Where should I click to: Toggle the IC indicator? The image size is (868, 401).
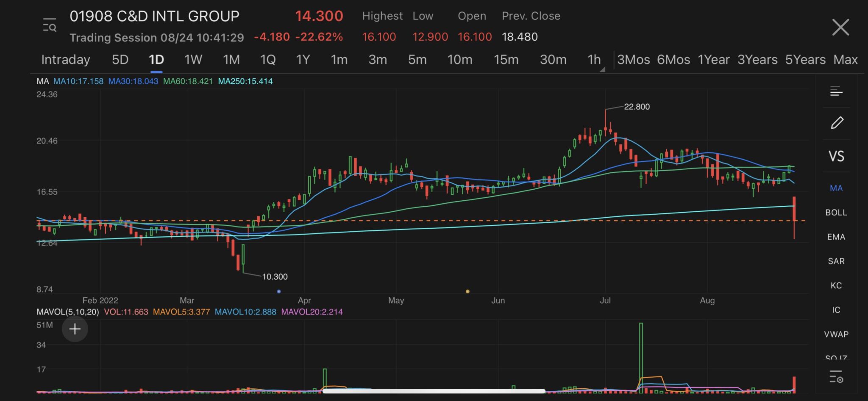coord(836,310)
